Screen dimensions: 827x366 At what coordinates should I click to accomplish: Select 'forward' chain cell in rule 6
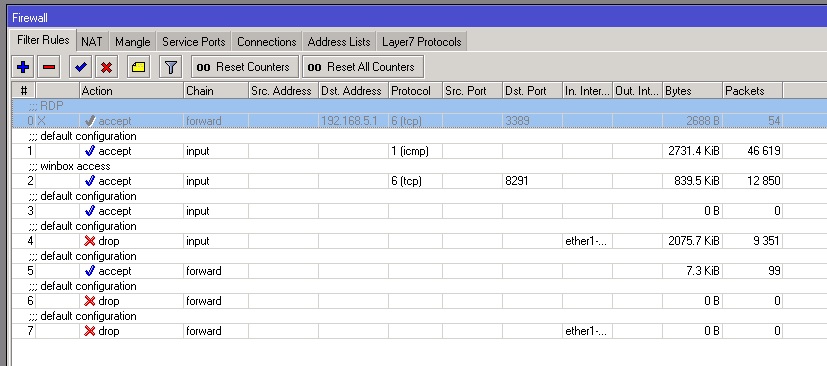(x=216, y=301)
